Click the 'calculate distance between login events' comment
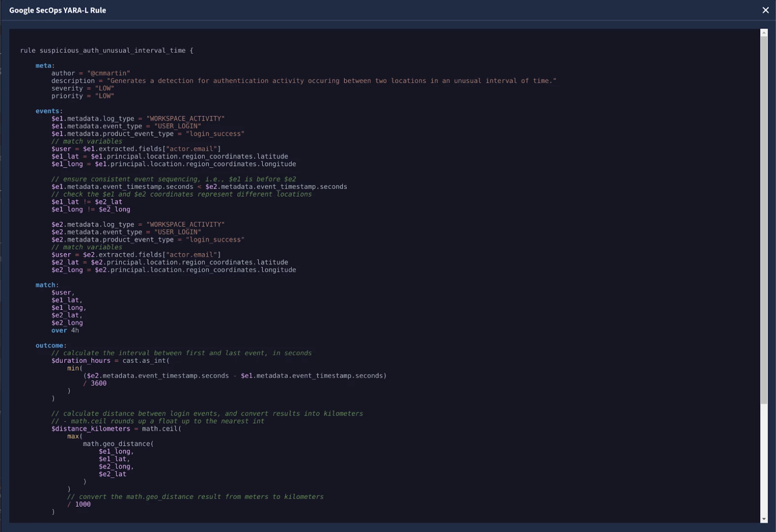The image size is (776, 532). 207,414
